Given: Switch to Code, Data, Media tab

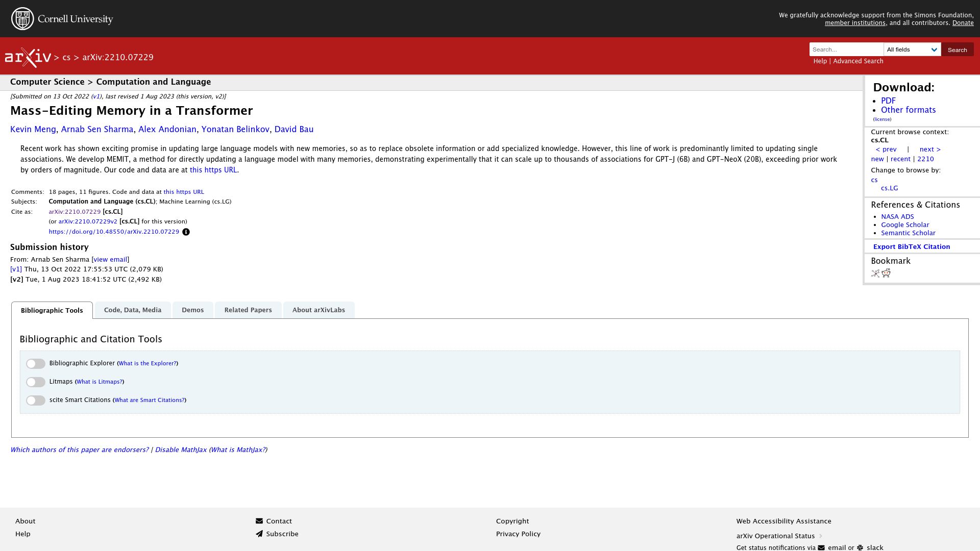Looking at the screenshot, I should click(x=133, y=310).
